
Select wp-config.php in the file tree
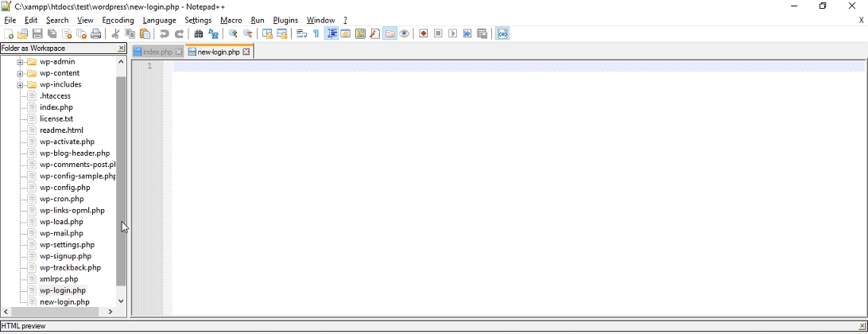[64, 188]
